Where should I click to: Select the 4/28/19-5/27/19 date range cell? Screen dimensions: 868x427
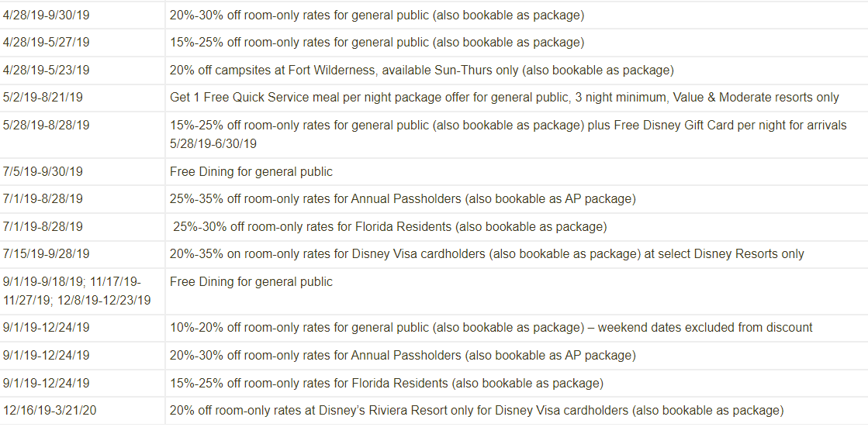(x=47, y=43)
